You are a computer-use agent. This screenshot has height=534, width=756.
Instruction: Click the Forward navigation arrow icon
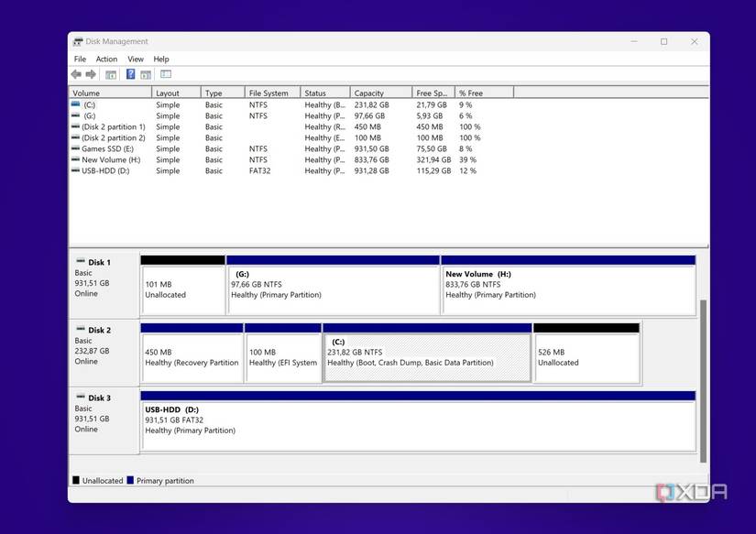pos(89,74)
